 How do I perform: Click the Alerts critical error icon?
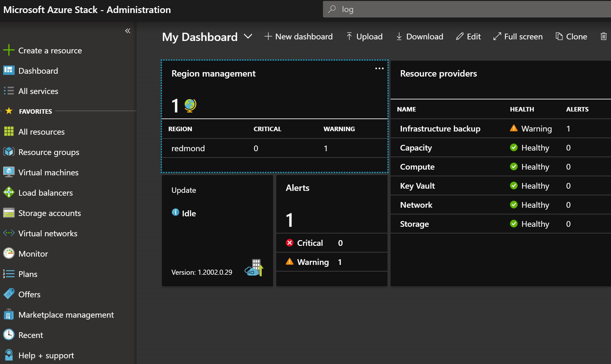(x=289, y=242)
